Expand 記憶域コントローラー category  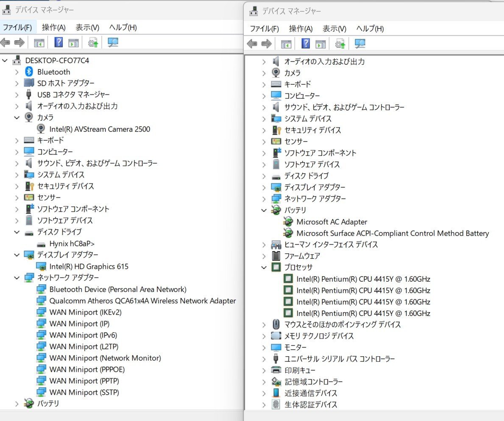click(x=264, y=382)
